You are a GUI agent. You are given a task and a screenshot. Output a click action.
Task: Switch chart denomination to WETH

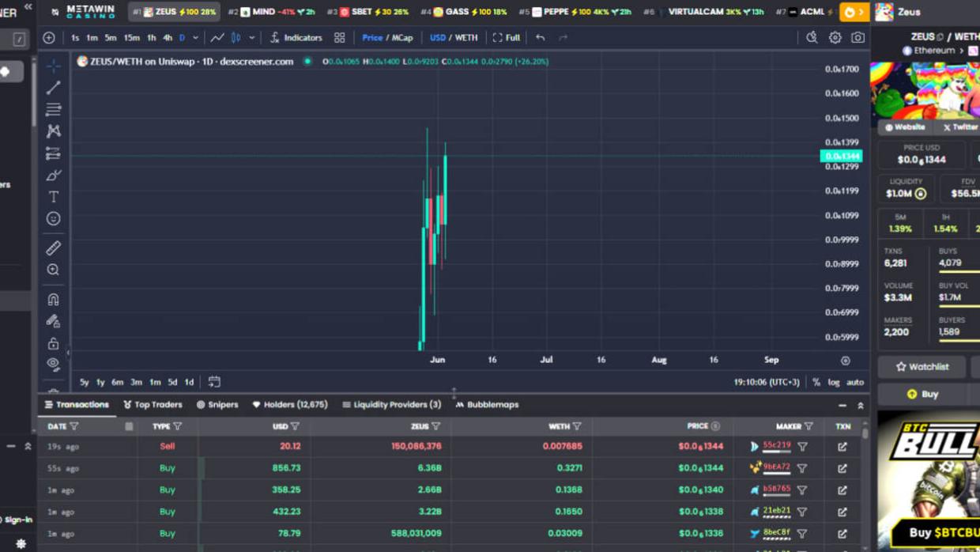(x=466, y=37)
